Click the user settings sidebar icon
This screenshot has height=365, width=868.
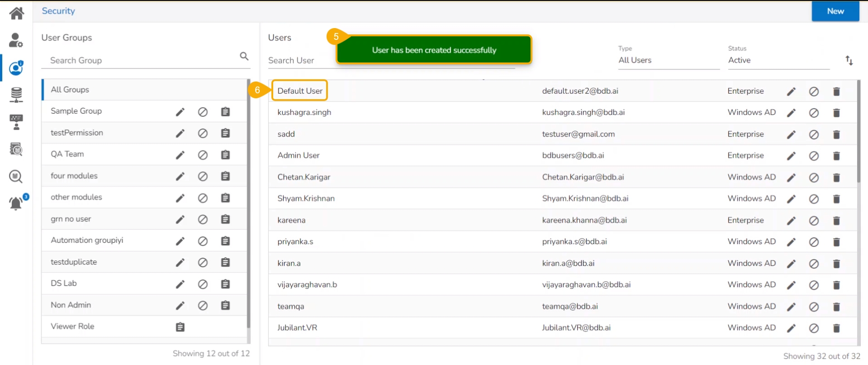16,40
